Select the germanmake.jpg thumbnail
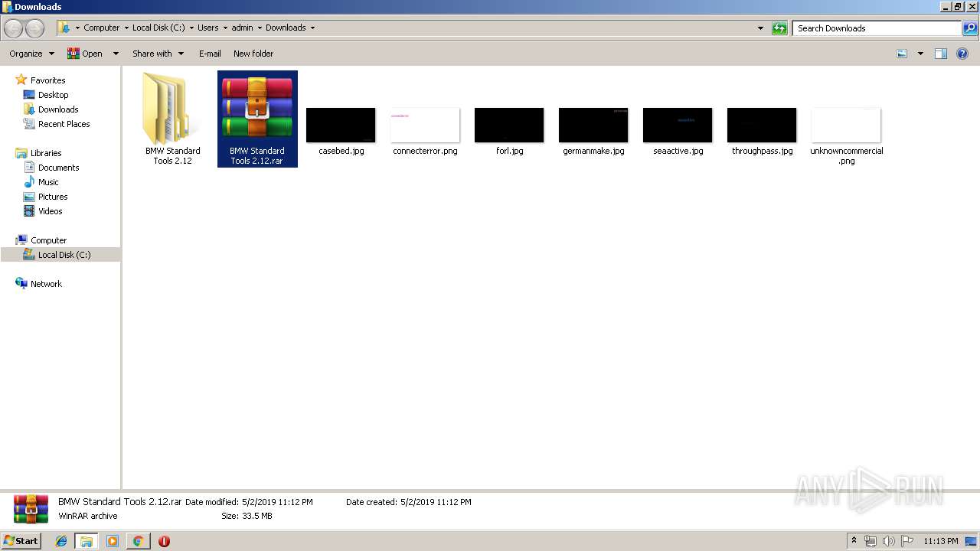 pyautogui.click(x=593, y=125)
